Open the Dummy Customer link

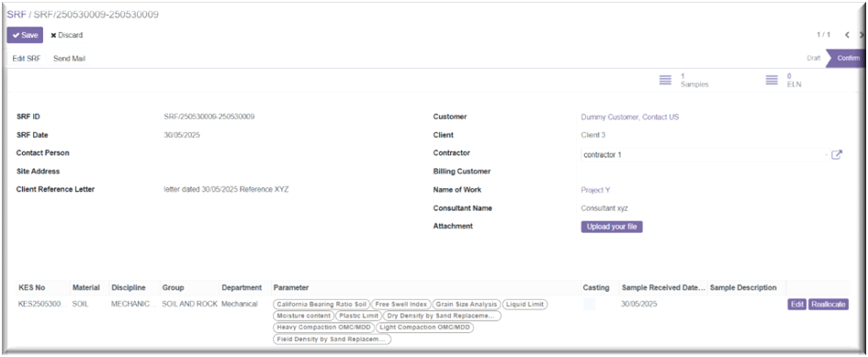coord(630,117)
